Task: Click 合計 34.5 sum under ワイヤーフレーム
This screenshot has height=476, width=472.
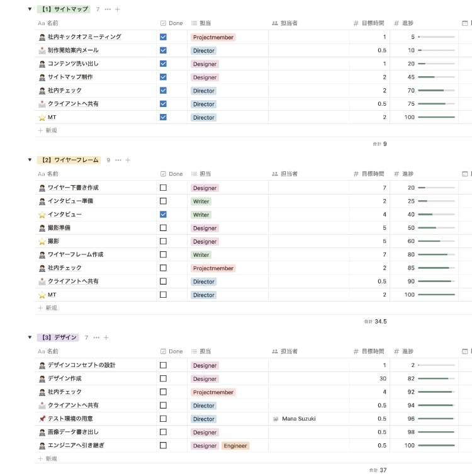Action: point(376,321)
